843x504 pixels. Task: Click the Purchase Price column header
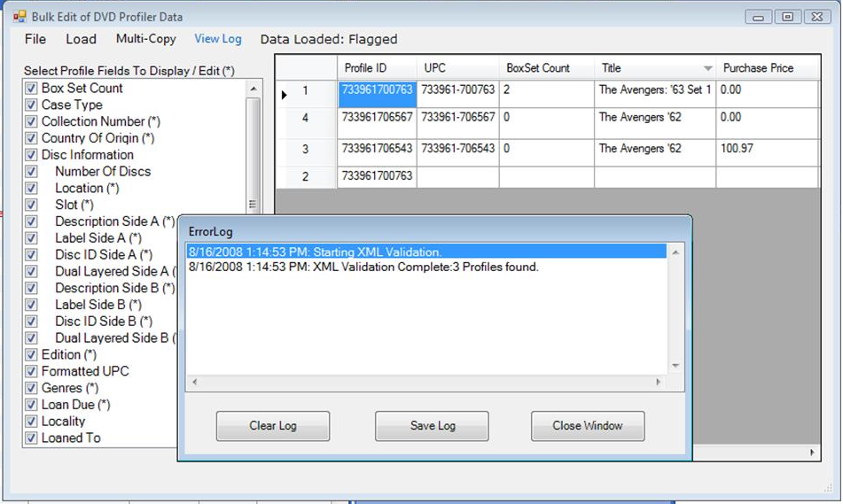pyautogui.click(x=767, y=67)
